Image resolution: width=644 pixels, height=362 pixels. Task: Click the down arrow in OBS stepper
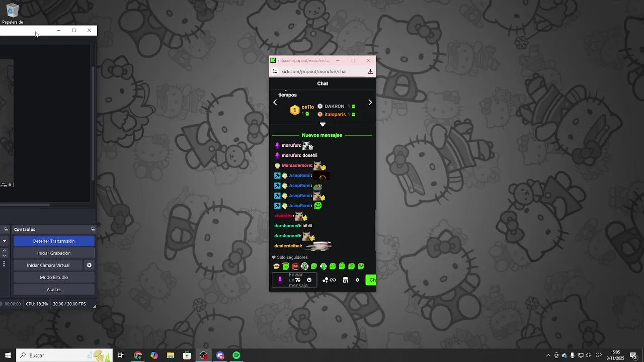5,256
